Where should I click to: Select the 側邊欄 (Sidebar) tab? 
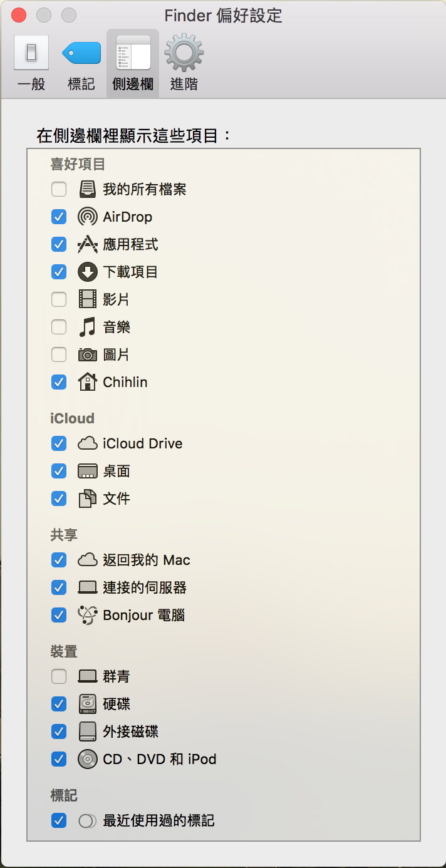(133, 64)
